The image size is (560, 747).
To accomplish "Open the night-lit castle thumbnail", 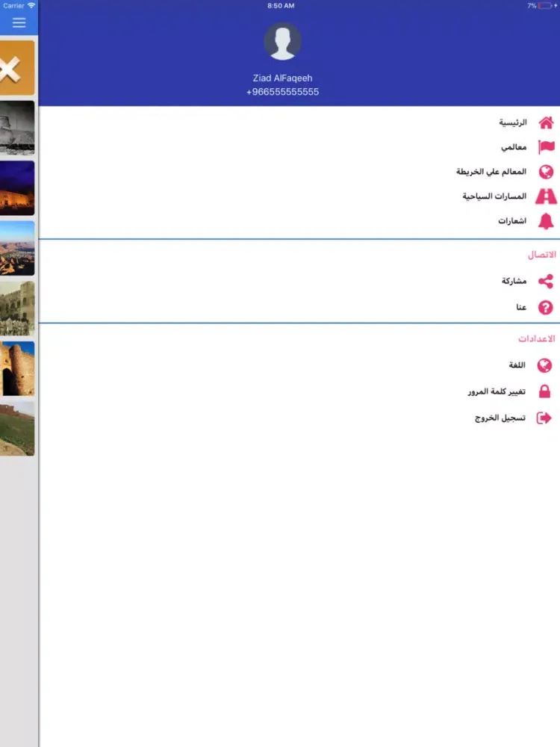I will click(x=17, y=187).
